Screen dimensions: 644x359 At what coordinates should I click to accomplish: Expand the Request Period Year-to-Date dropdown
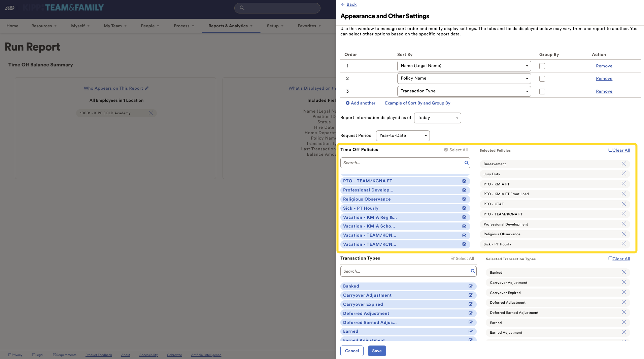pos(403,136)
